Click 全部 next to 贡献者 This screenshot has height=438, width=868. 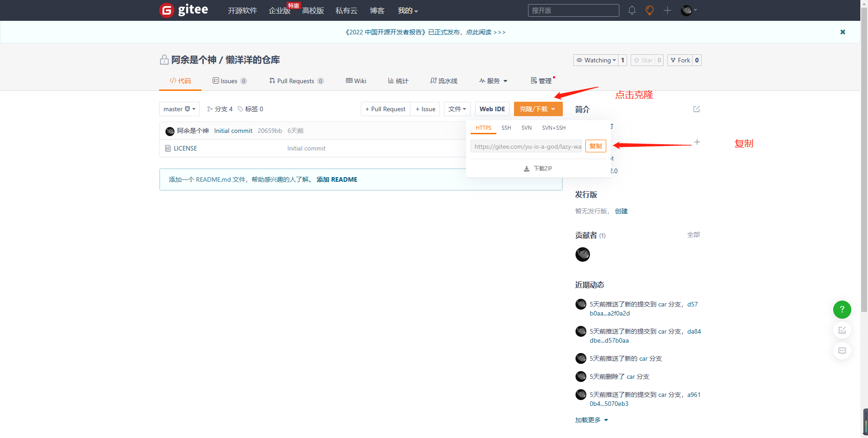pos(693,235)
